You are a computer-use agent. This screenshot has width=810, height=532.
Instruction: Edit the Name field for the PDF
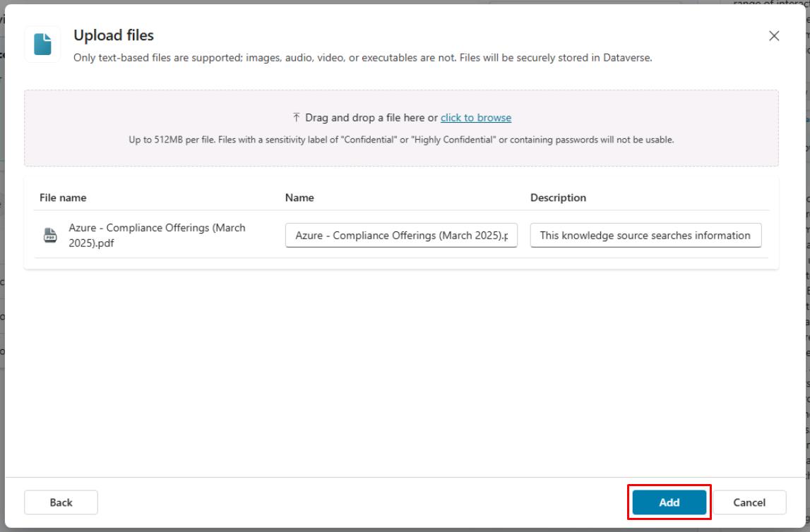401,235
